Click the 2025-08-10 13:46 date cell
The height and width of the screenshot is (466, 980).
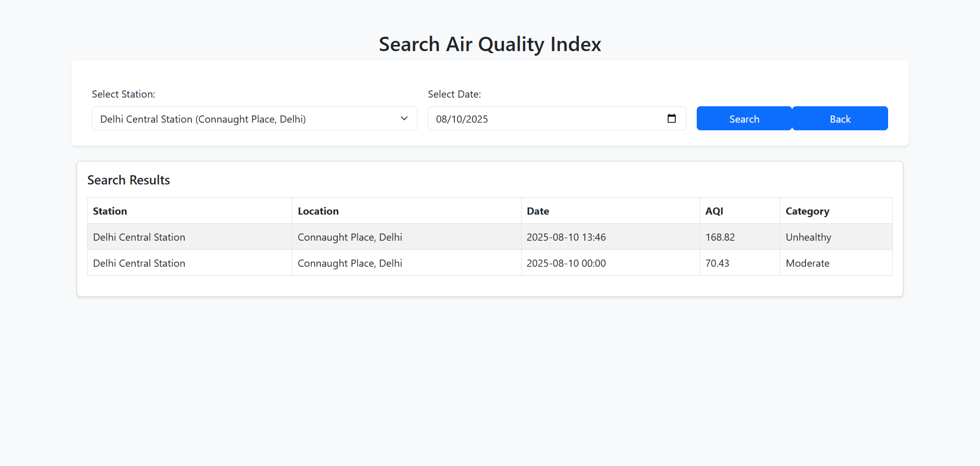point(566,237)
